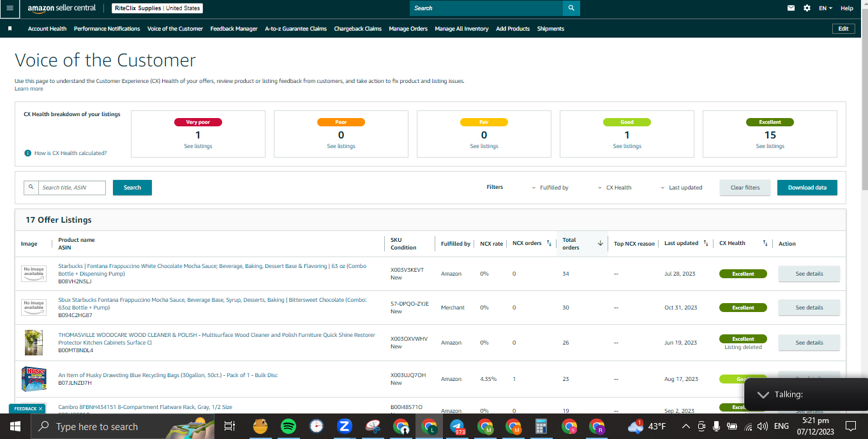
Task: Open the Add Products menu item
Action: click(513, 29)
